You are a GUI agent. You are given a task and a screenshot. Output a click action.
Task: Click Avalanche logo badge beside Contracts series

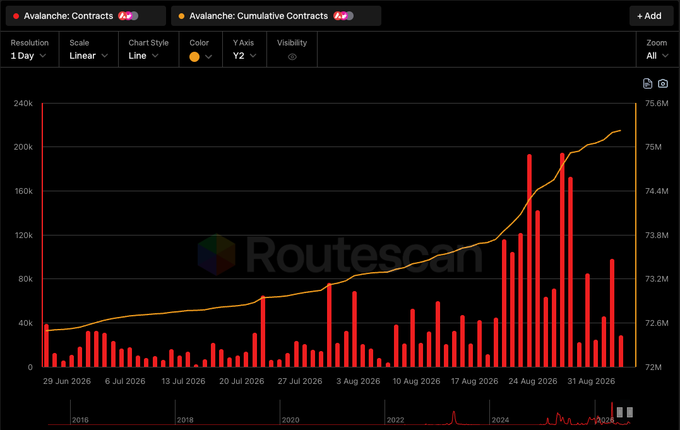[x=128, y=16]
